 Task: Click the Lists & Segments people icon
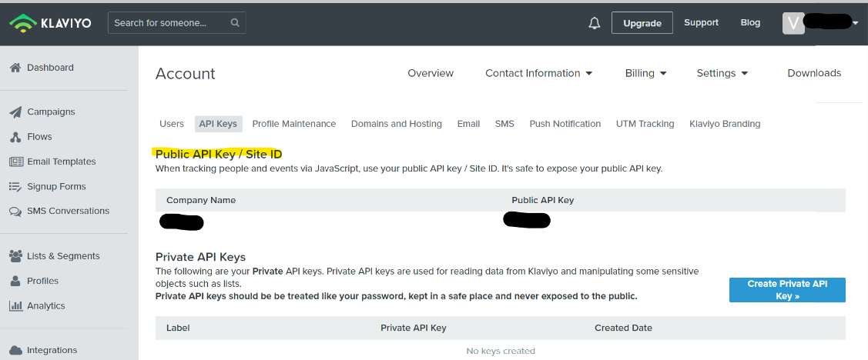coord(16,256)
